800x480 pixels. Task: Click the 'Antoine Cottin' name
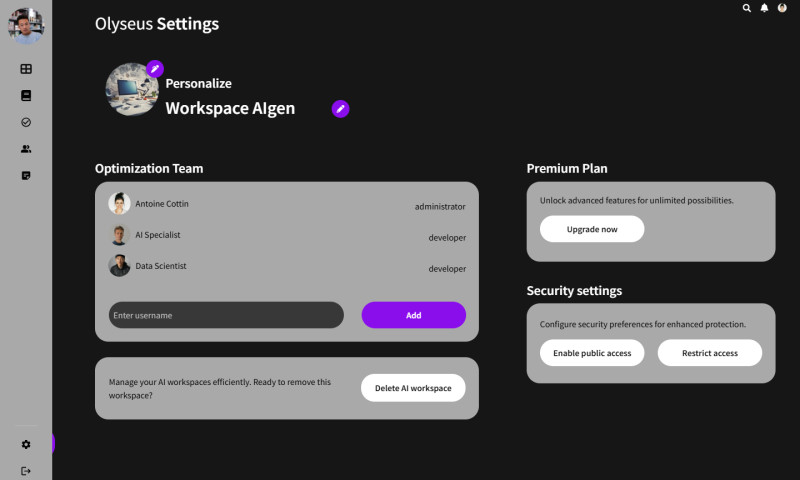[x=162, y=204]
